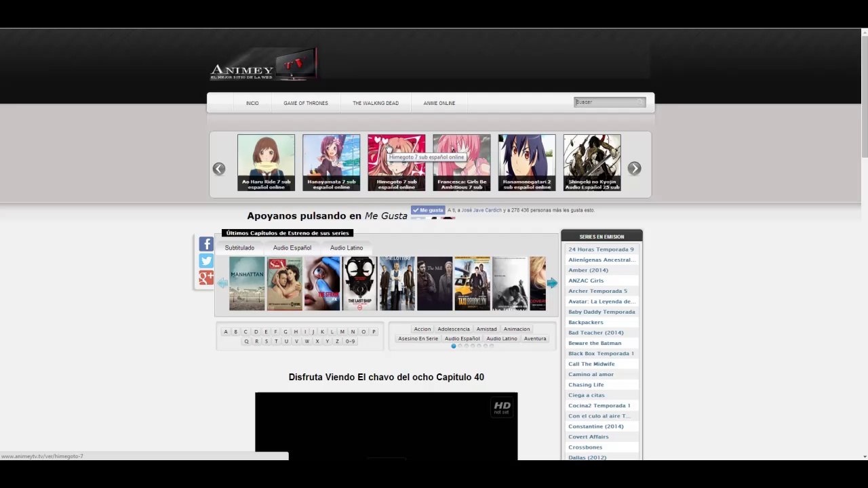Image resolution: width=868 pixels, height=488 pixels.
Task: Open the Himegoto 7 thumbnail
Action: click(x=396, y=163)
